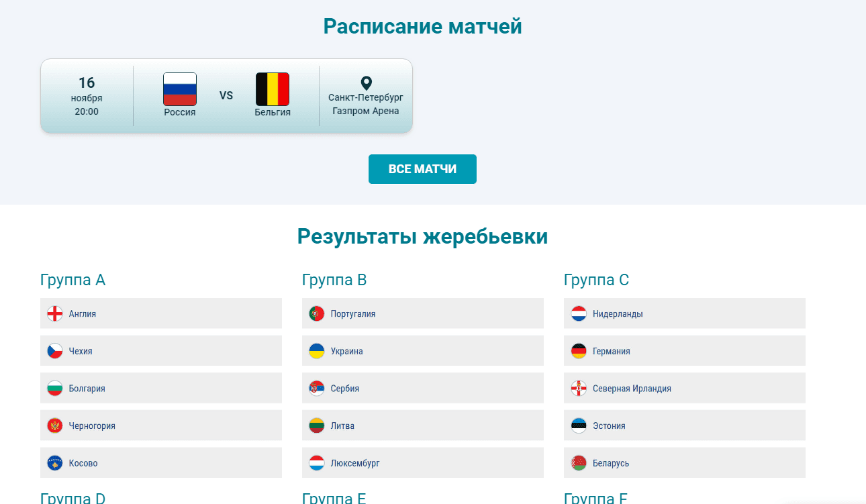The width and height of the screenshot is (866, 504).
Task: Select Чехия in Group A
Action: [x=161, y=350]
